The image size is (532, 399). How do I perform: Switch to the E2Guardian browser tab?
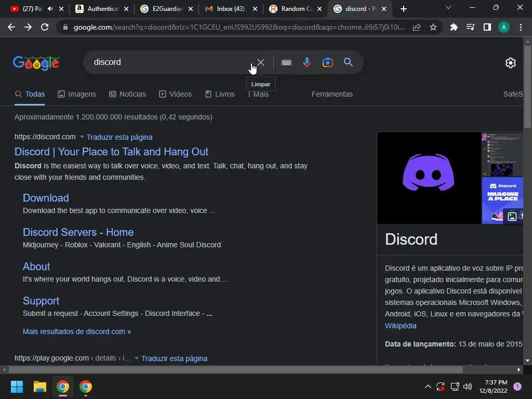point(166,9)
